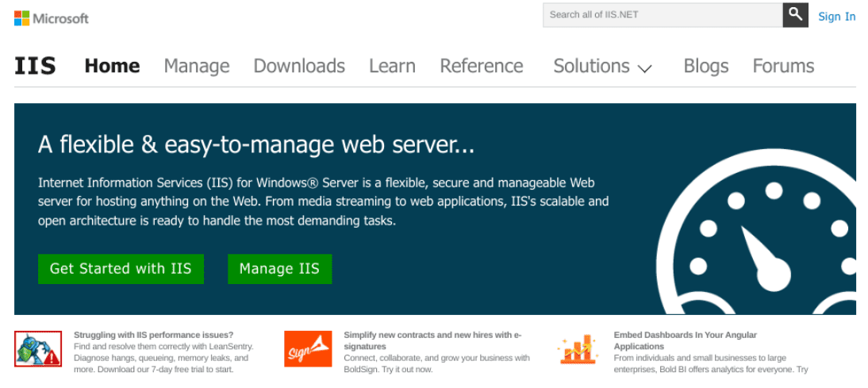Open the Forums page
The width and height of the screenshot is (868, 388).
(783, 66)
